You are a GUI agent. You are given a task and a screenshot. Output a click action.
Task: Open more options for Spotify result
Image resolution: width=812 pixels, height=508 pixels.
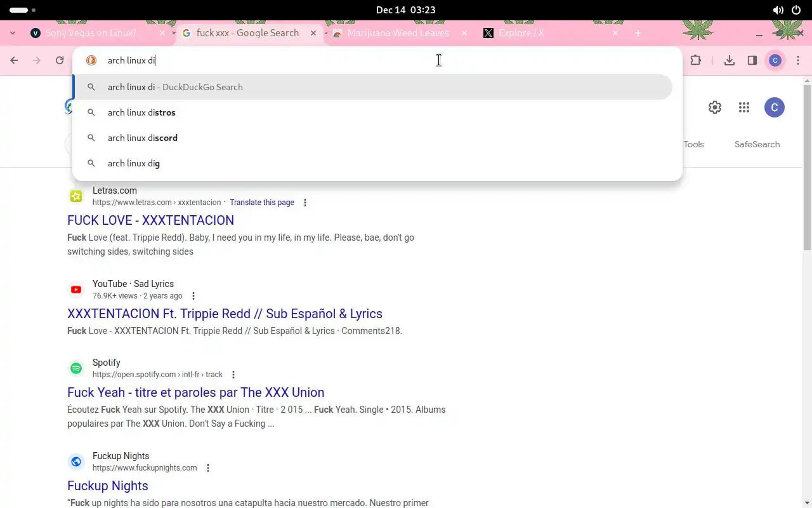click(233, 375)
